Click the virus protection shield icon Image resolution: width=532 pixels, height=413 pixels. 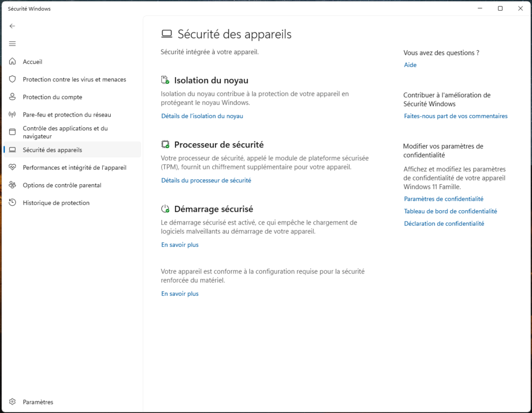click(12, 79)
